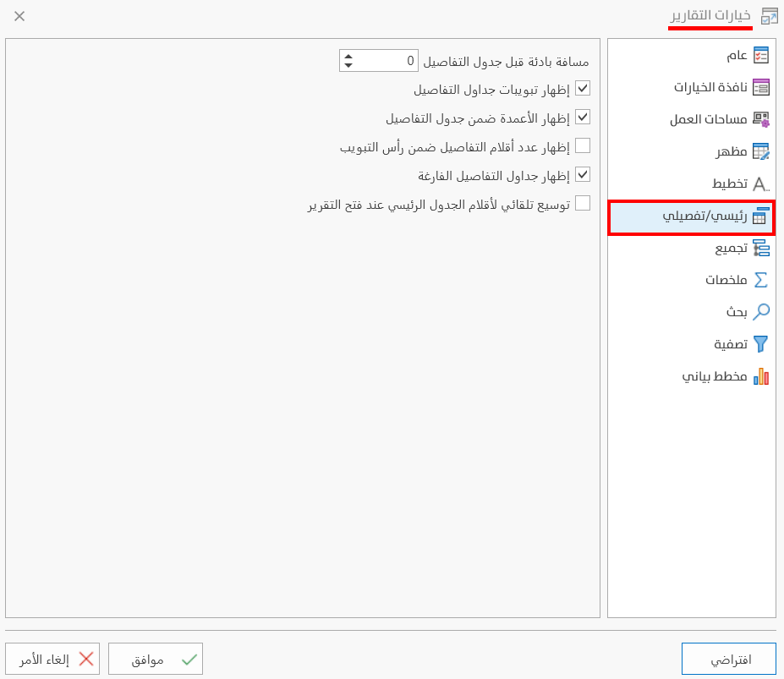Select the بحث magnifier search icon
This screenshot has height=679, width=784.
tap(762, 311)
